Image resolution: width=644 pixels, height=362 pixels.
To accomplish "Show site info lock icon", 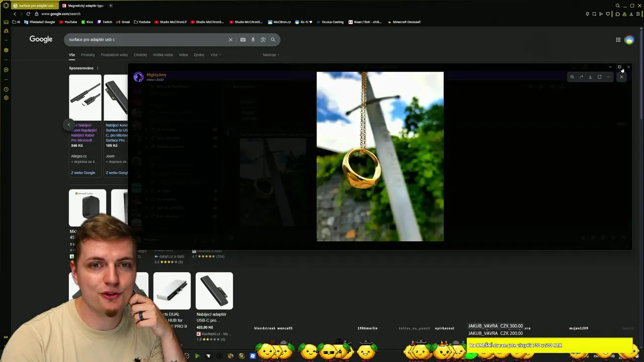I will [36, 14].
